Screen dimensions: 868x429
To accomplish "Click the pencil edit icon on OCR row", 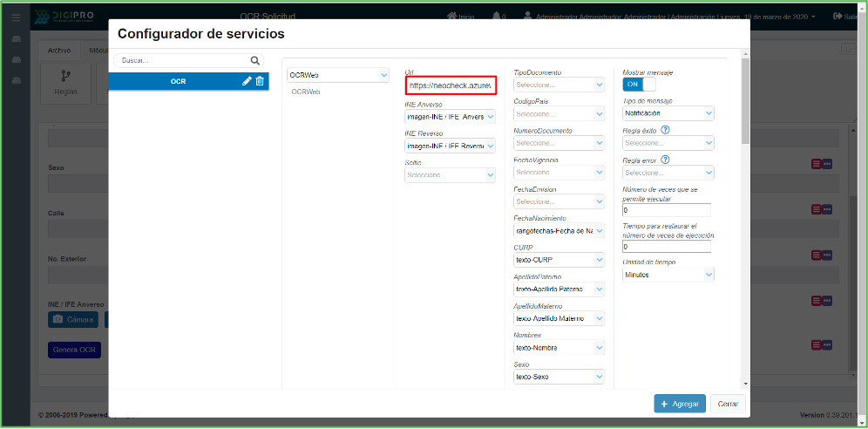I will pyautogui.click(x=247, y=81).
